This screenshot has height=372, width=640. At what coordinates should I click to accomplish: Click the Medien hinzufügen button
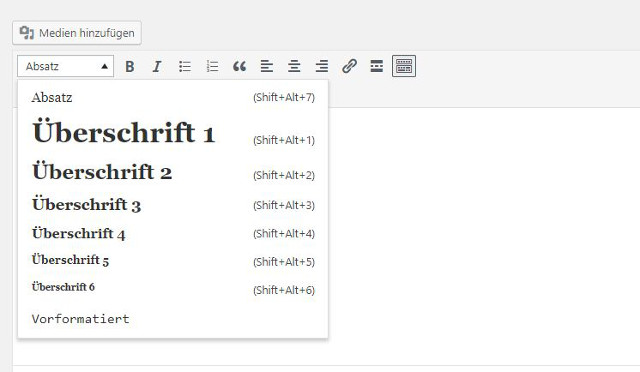(77, 33)
